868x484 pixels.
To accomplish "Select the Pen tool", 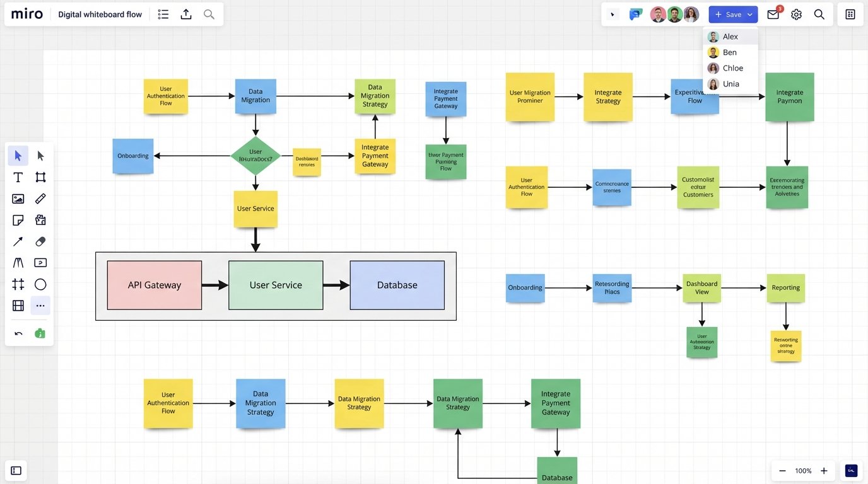I will 40,199.
